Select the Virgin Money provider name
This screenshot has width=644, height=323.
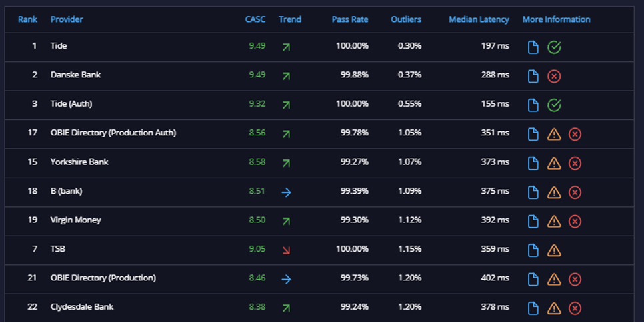click(x=75, y=220)
